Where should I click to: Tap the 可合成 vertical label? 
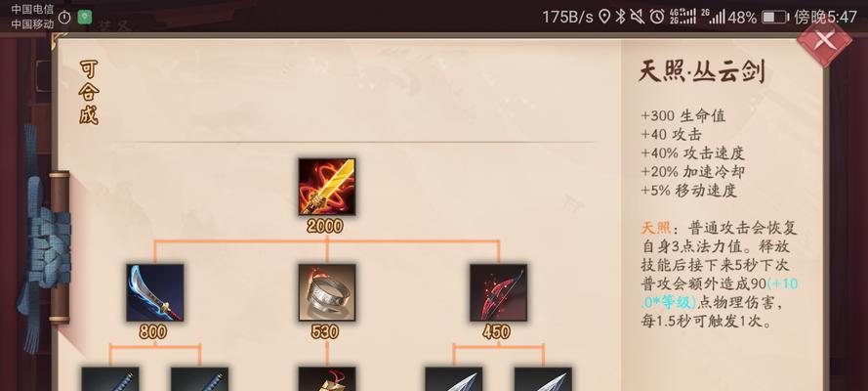click(x=89, y=93)
